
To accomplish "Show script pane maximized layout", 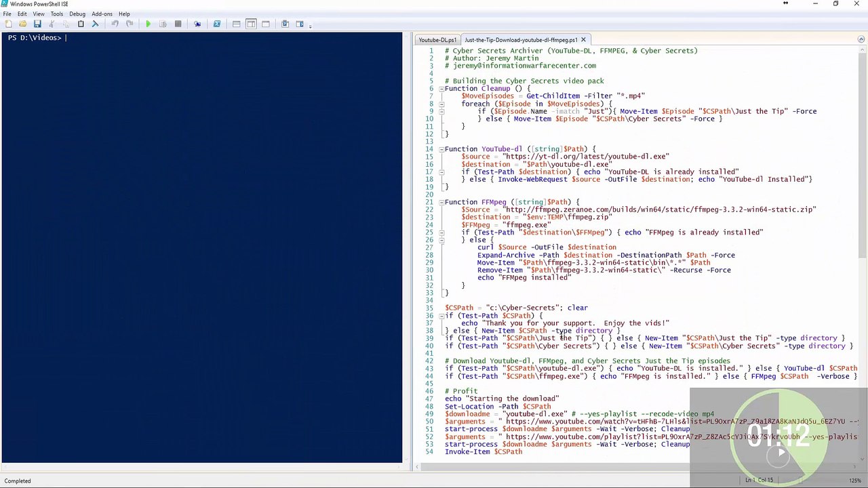I will tap(266, 24).
